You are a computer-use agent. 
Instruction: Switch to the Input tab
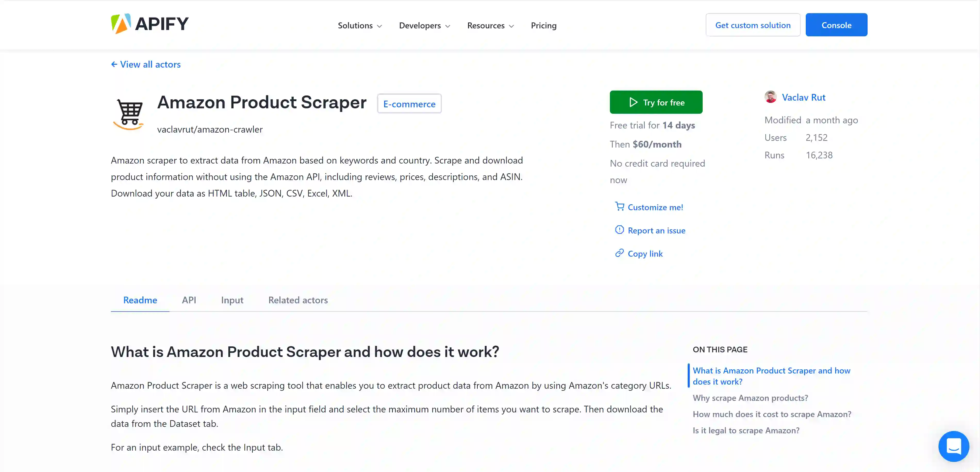[x=232, y=300]
